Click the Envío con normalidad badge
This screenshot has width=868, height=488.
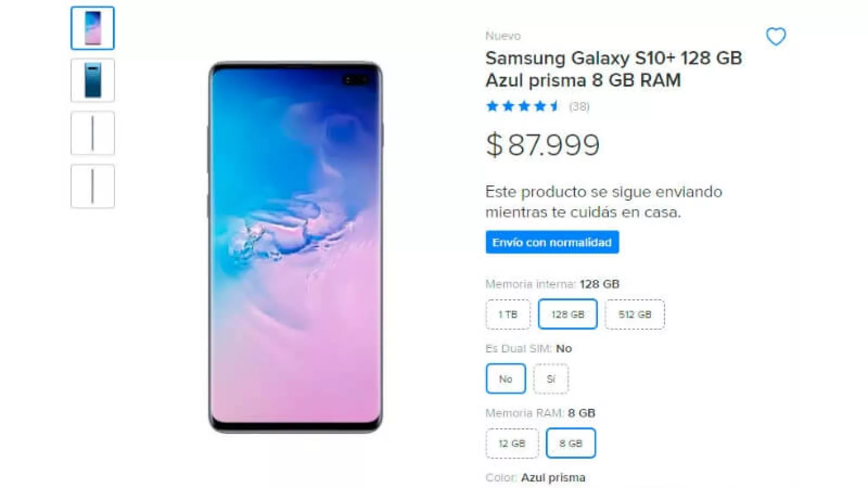tap(552, 242)
